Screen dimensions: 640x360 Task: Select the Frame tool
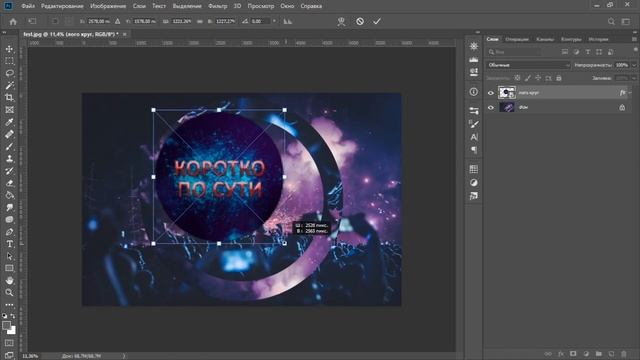point(9,110)
